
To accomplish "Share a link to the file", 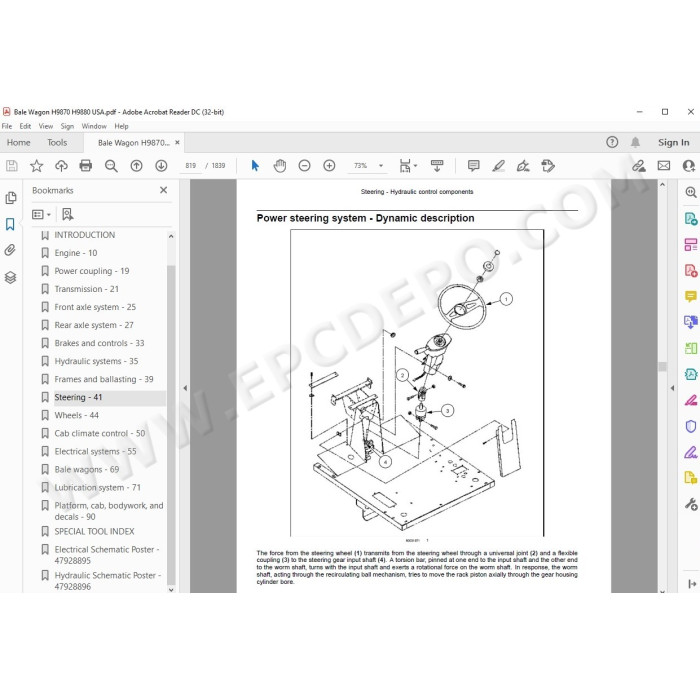I will [639, 166].
